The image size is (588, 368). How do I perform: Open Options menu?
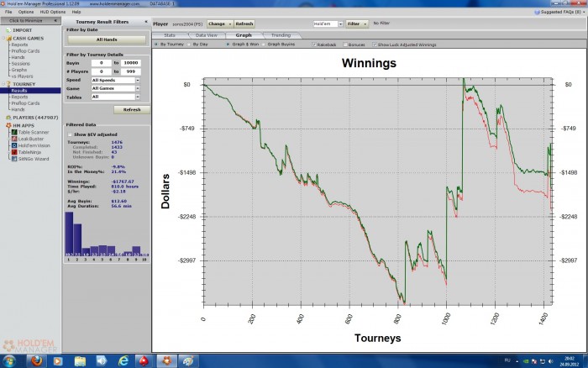point(26,12)
